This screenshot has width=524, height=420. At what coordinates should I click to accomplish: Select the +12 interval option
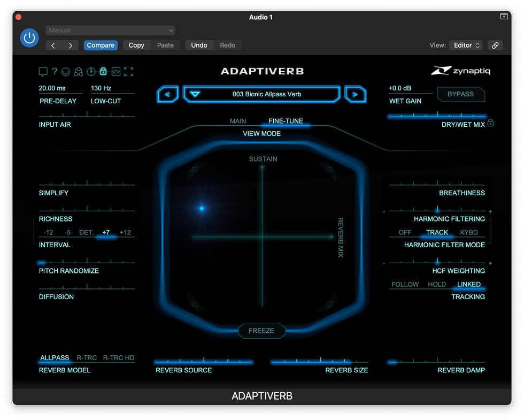125,232
